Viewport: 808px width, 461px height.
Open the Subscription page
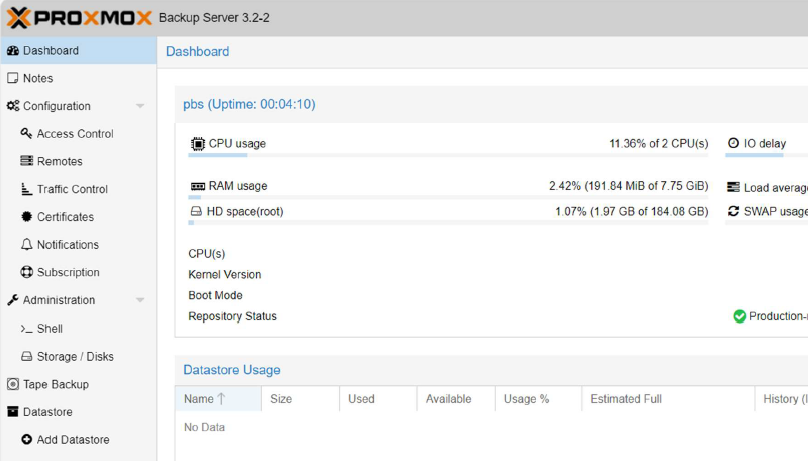(x=78, y=272)
